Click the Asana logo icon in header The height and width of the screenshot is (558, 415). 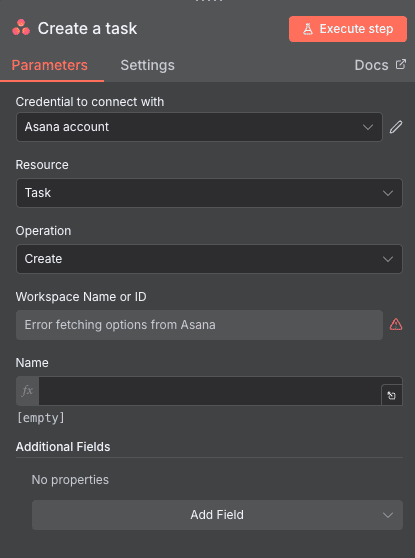click(x=21, y=28)
